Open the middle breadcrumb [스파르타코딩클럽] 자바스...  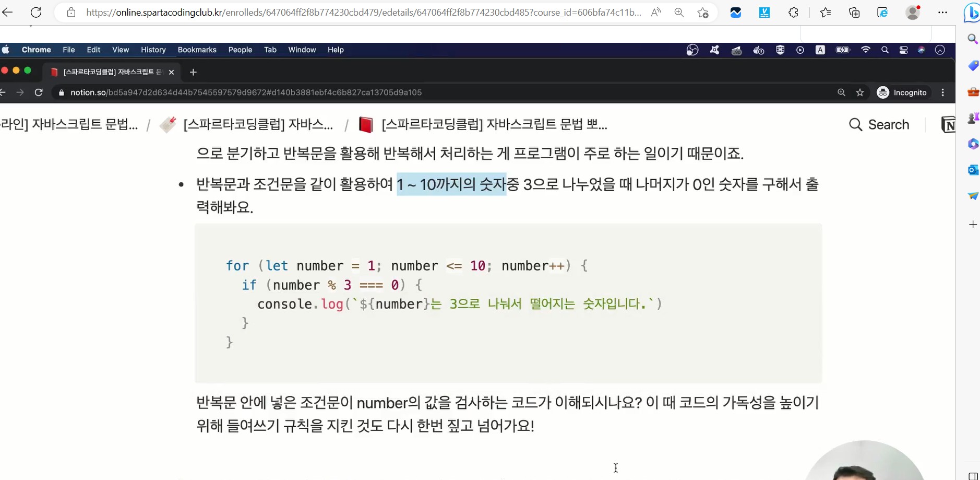click(246, 124)
